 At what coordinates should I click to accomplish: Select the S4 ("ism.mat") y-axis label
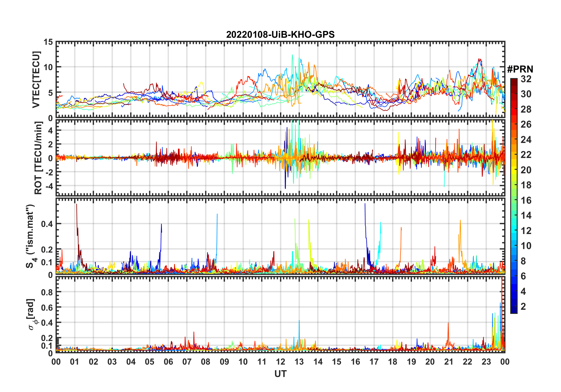31,236
